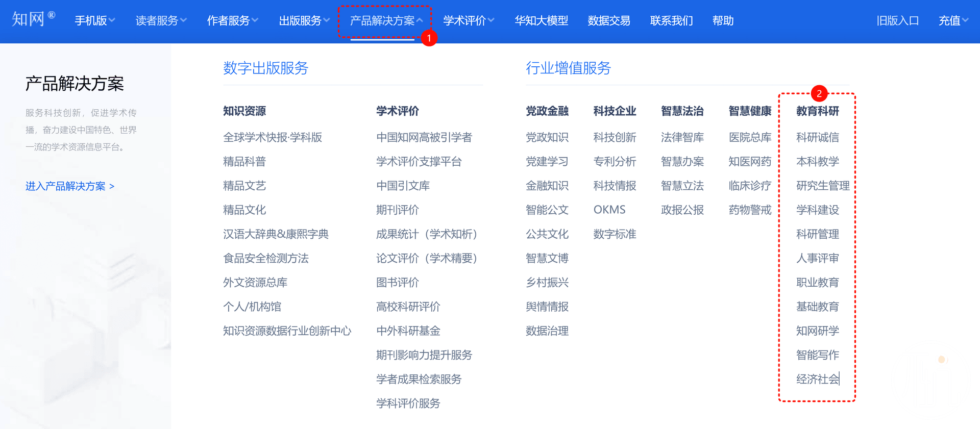The width and height of the screenshot is (980, 429).
Task: Select 数据交易 in the navigation bar
Action: (x=608, y=21)
